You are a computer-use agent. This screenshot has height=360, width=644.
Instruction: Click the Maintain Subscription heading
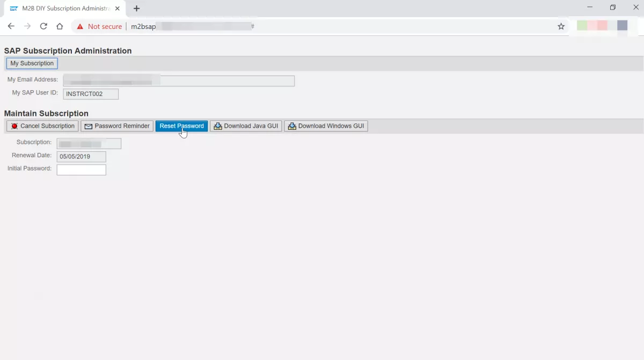46,113
